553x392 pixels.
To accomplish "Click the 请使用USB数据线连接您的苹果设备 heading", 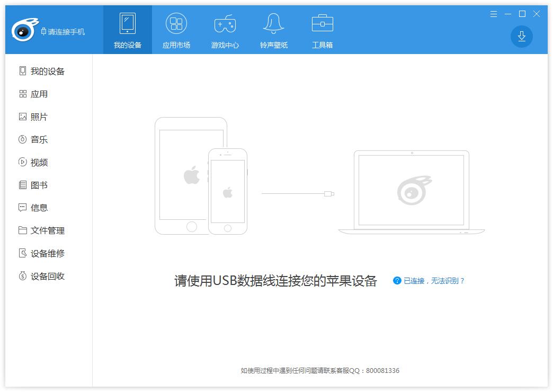I will 276,281.
